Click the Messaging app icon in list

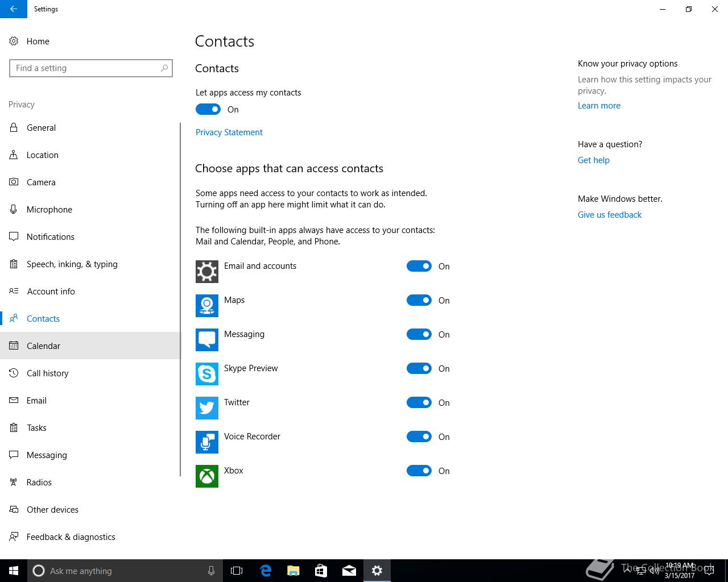click(x=206, y=340)
